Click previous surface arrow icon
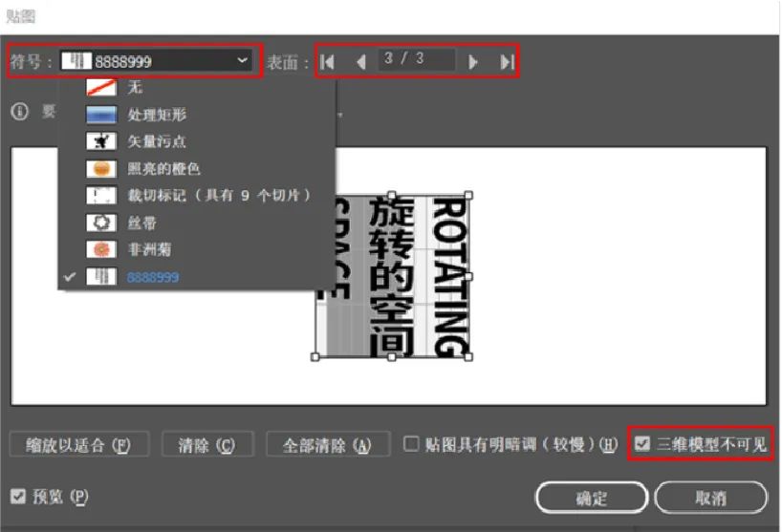The image size is (782, 532). pos(360,62)
